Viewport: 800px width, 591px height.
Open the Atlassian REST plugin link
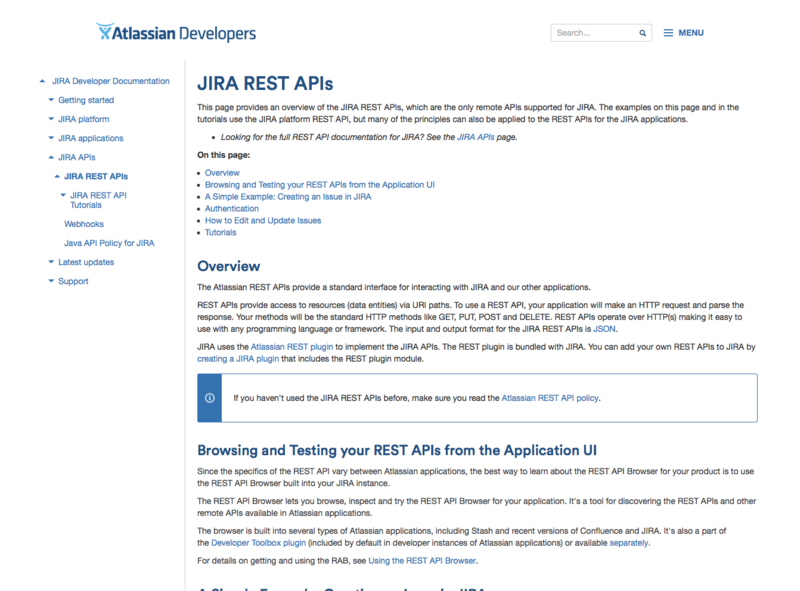click(292, 347)
